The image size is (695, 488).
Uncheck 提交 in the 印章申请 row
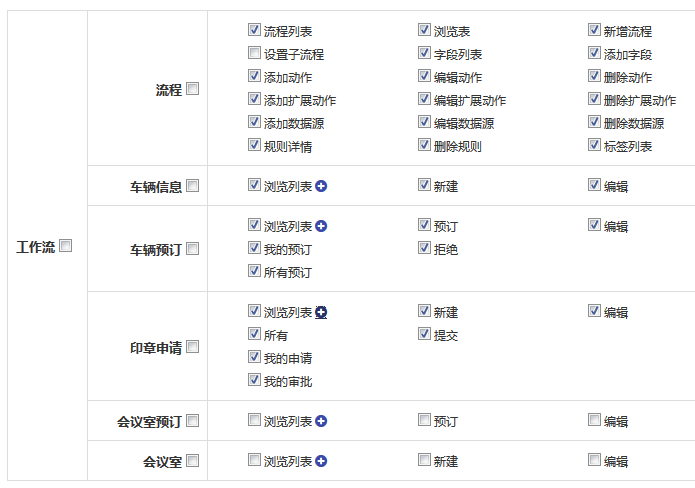424,334
